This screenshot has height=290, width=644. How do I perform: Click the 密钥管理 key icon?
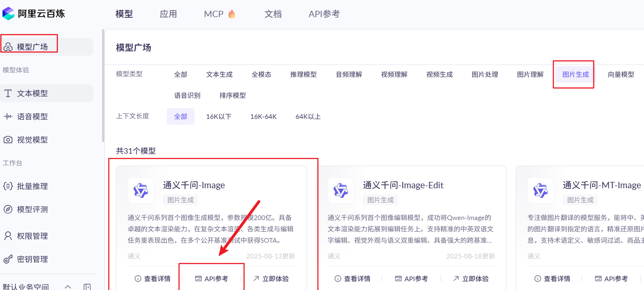coord(8,259)
